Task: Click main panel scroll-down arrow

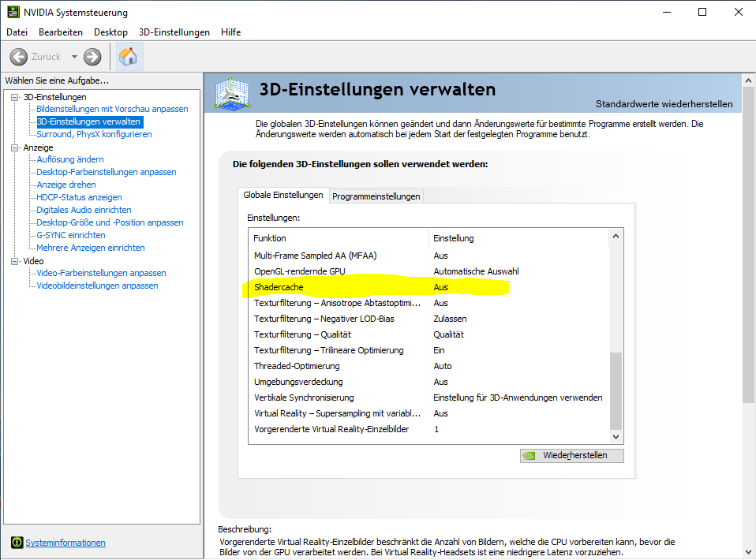Action: tap(748, 552)
